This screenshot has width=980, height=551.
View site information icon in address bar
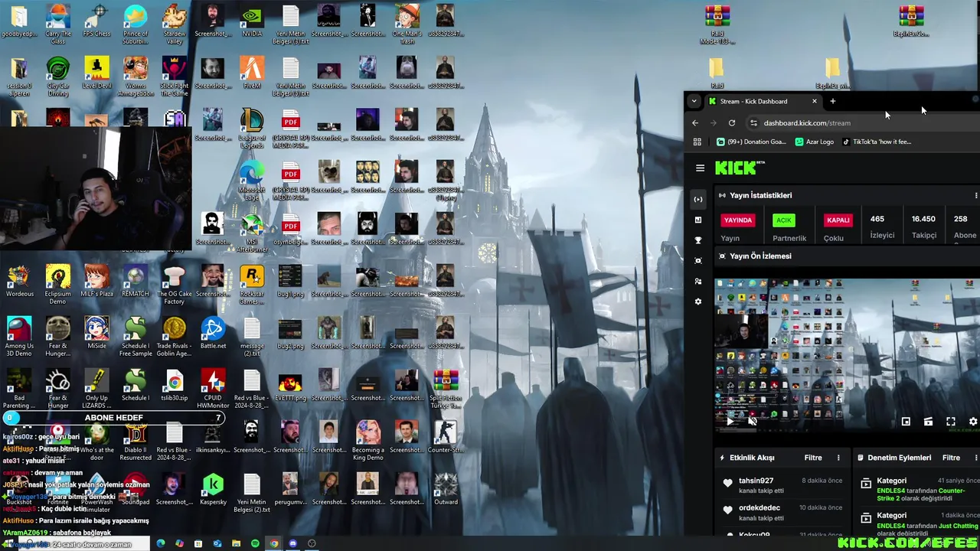754,123
